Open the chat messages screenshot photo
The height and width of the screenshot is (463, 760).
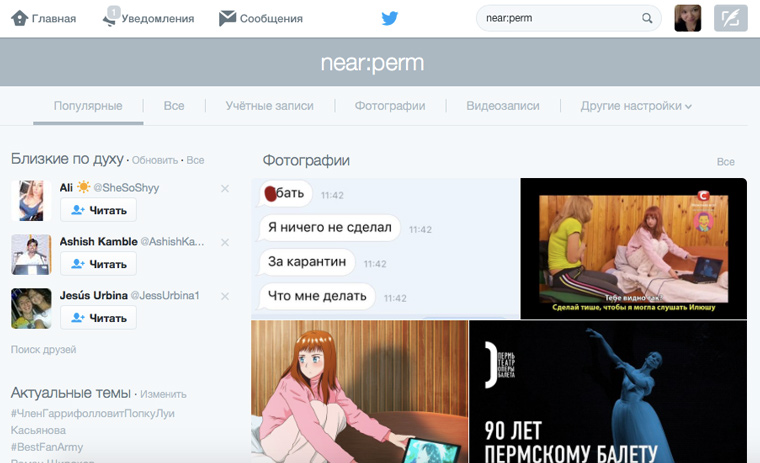(x=385, y=248)
